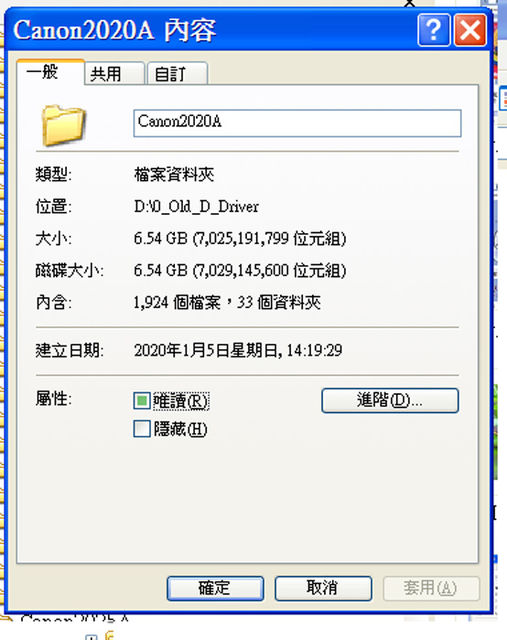Click the Canon2020A folder icon

coord(63,125)
